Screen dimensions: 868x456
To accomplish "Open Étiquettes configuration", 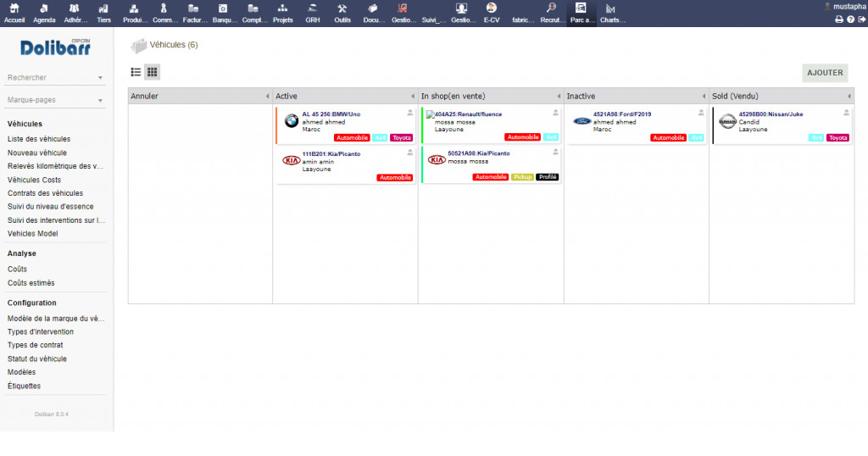I will [x=24, y=386].
